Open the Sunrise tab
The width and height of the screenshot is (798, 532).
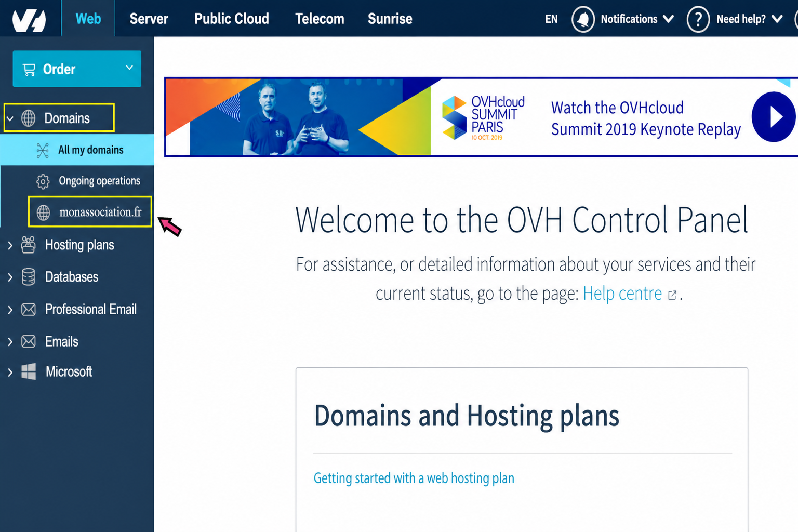[390, 19]
